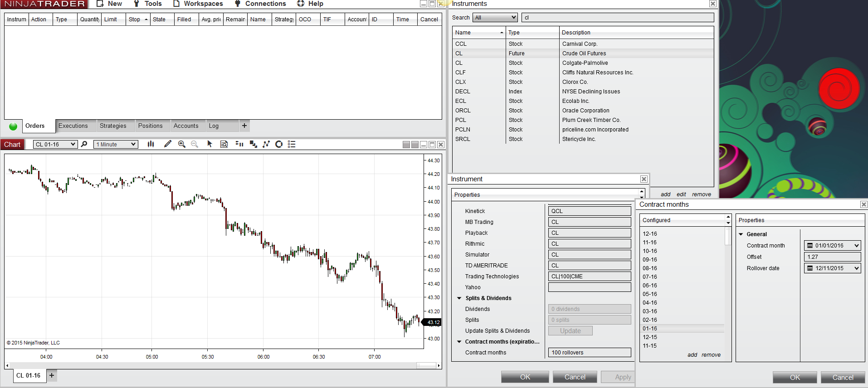The height and width of the screenshot is (388, 868).
Task: Open the New menu
Action: point(109,4)
